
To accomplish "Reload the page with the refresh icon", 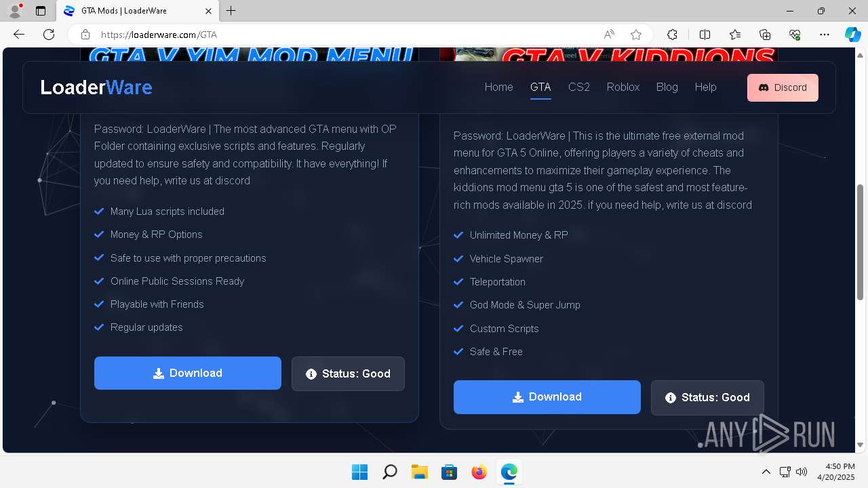I will [49, 35].
